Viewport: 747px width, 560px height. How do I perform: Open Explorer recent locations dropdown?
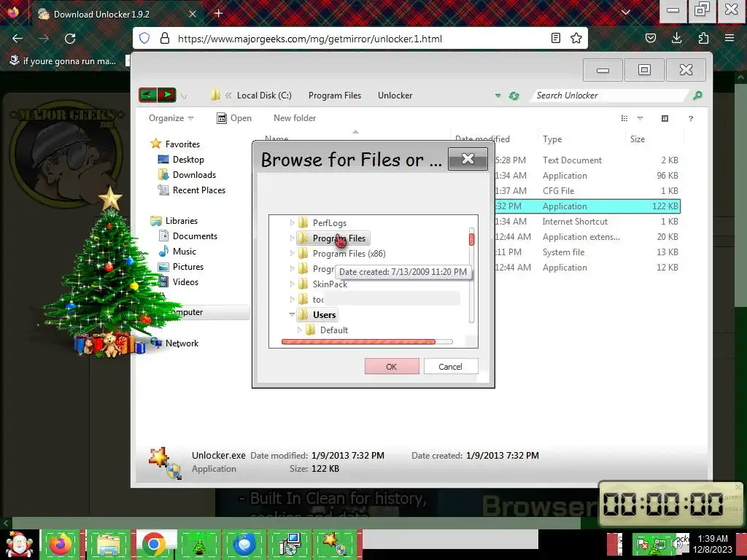pyautogui.click(x=184, y=96)
